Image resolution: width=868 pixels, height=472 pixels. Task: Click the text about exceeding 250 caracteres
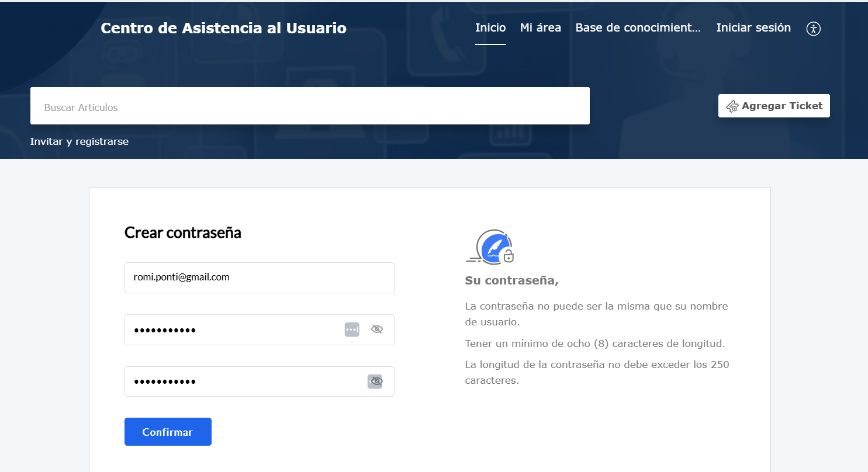tap(597, 373)
